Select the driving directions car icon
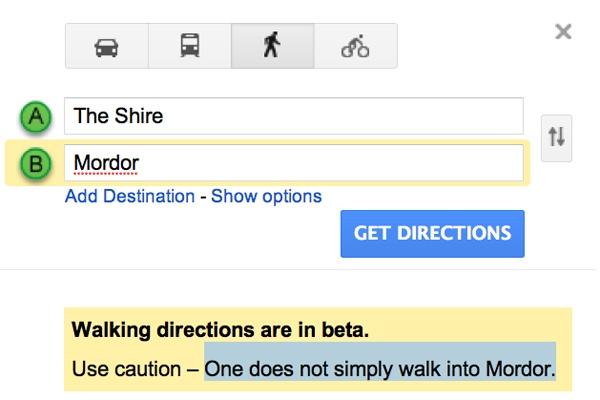The width and height of the screenshot is (600, 400). pos(107,46)
